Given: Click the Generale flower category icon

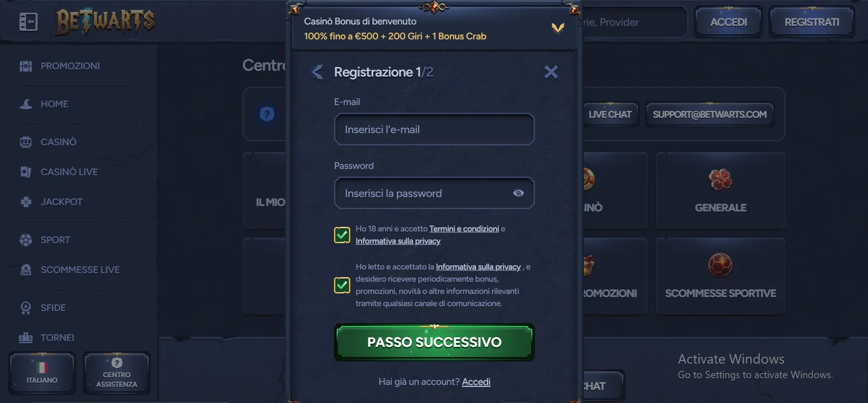Looking at the screenshot, I should [720, 179].
